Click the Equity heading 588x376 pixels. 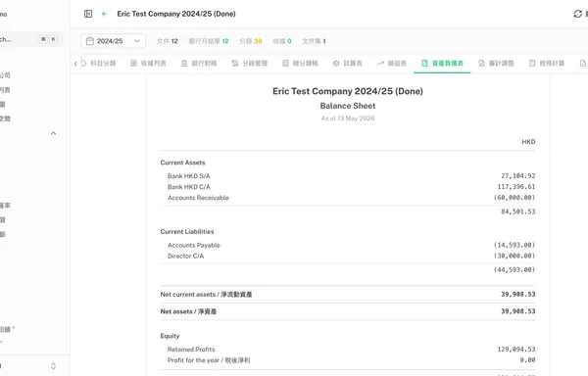click(170, 336)
